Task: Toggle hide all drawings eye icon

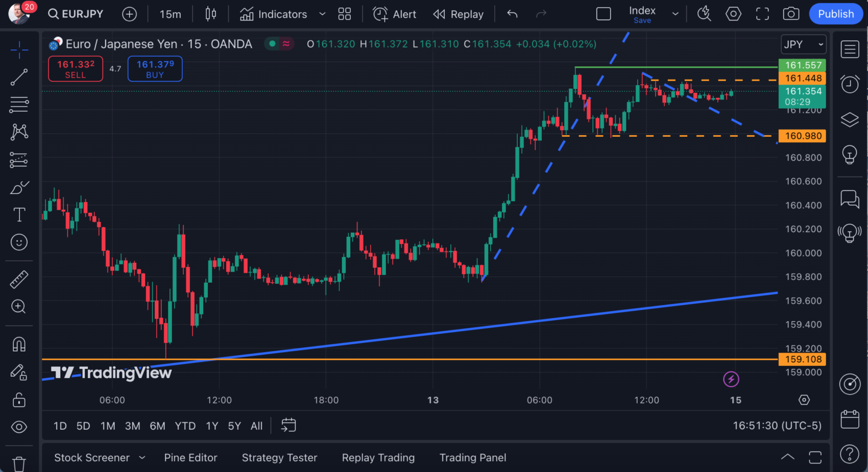Action: pyautogui.click(x=19, y=427)
